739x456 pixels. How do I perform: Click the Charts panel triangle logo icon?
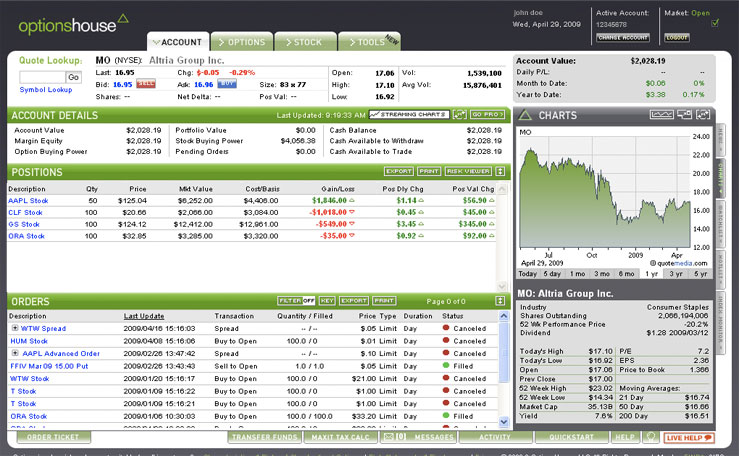pyautogui.click(x=526, y=115)
